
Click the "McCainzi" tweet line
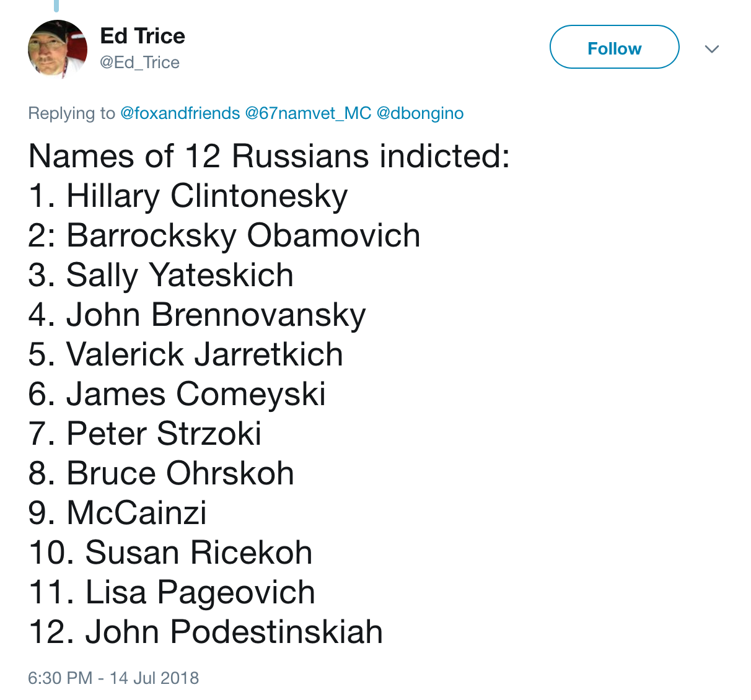pos(118,513)
